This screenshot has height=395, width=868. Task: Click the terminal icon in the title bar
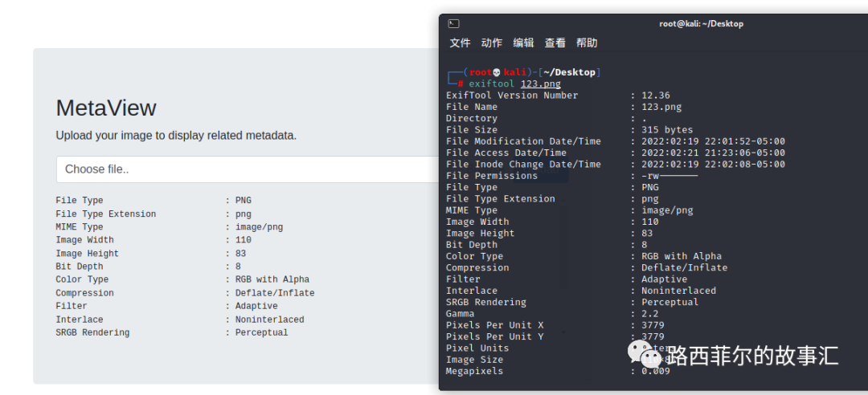[x=454, y=24]
